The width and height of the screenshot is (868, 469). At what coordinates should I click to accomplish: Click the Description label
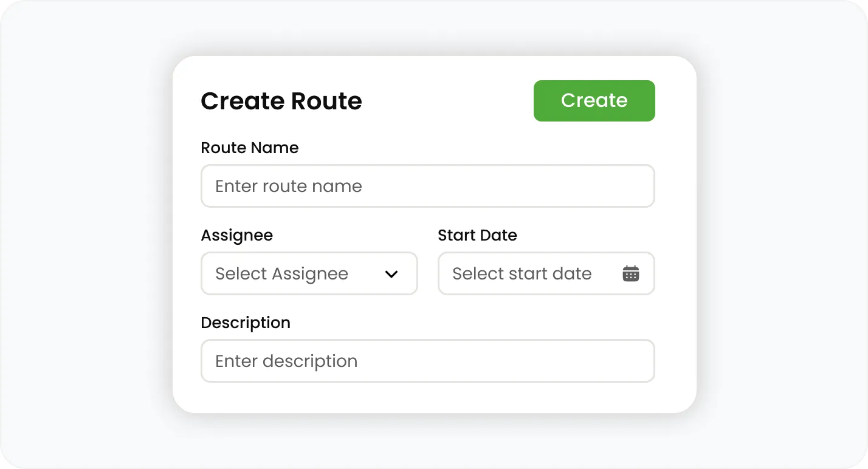point(246,323)
